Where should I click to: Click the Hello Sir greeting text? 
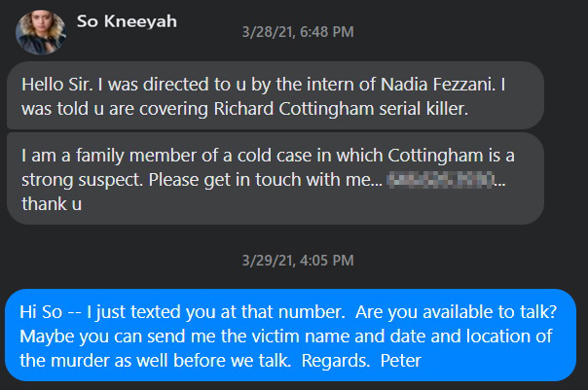click(x=57, y=85)
